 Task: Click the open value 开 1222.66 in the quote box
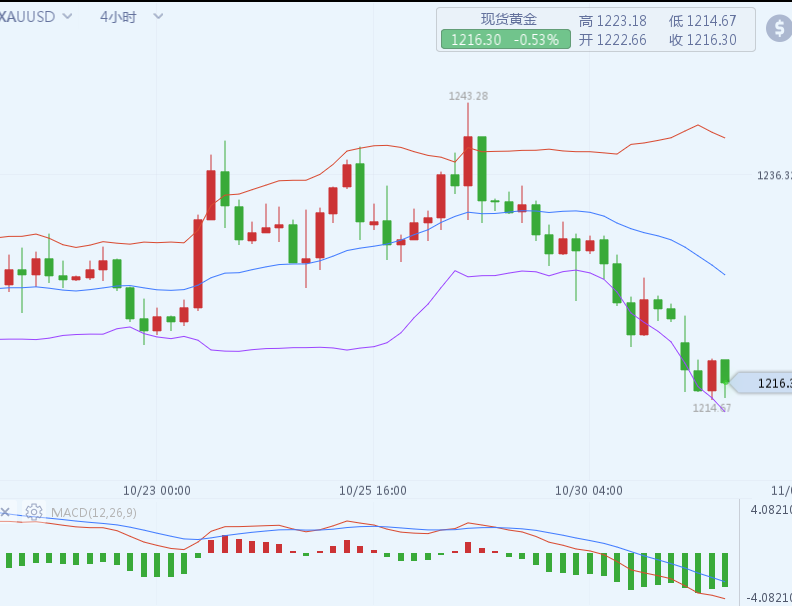(x=613, y=40)
